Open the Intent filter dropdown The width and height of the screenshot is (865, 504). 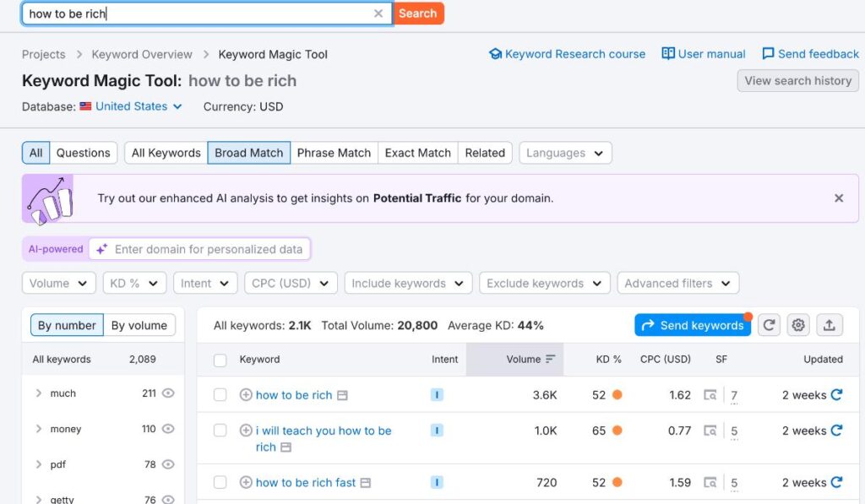[x=204, y=284]
